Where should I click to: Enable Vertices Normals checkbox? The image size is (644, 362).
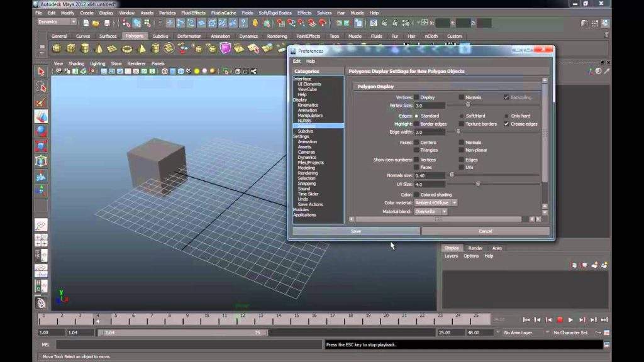tap(461, 97)
